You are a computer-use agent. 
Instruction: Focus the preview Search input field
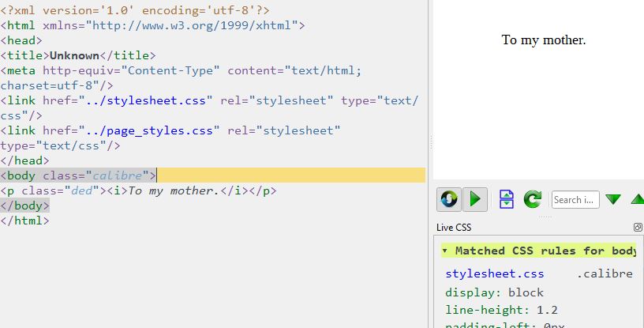click(575, 200)
